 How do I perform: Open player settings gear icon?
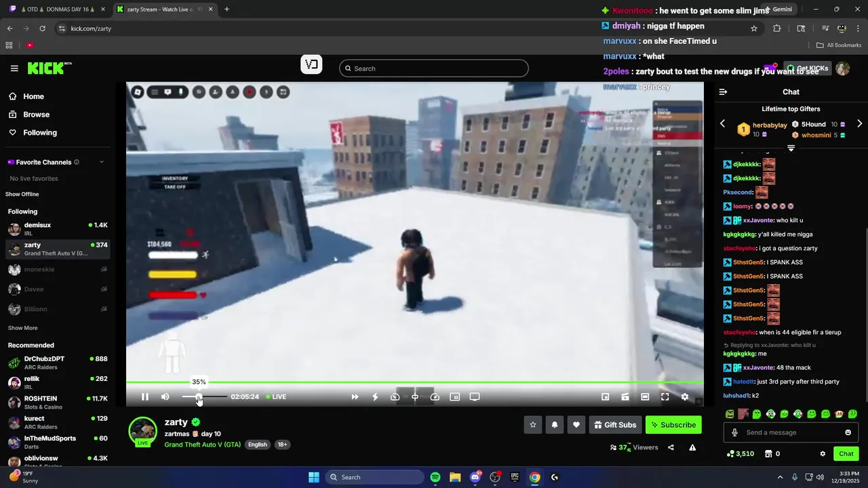point(685,396)
